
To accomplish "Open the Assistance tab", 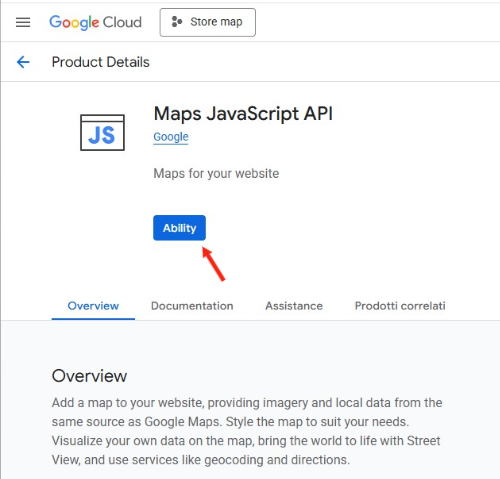I will (x=294, y=306).
